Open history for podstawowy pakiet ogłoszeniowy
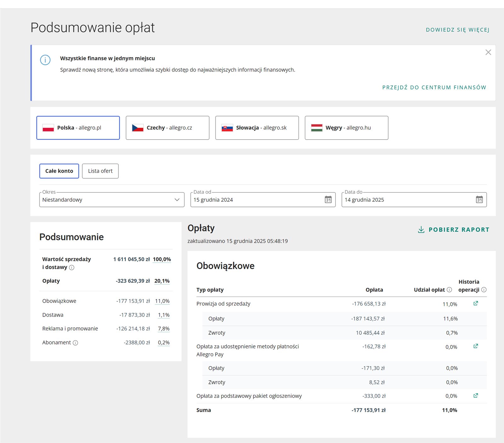The height and width of the screenshot is (443, 504). click(x=476, y=396)
